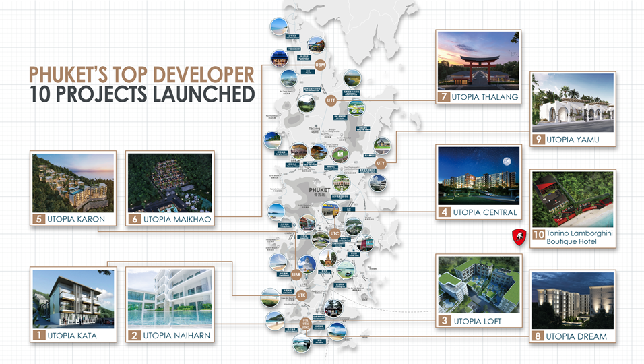
Task: Click the UTOPIA KATA label
Action: tap(72, 336)
